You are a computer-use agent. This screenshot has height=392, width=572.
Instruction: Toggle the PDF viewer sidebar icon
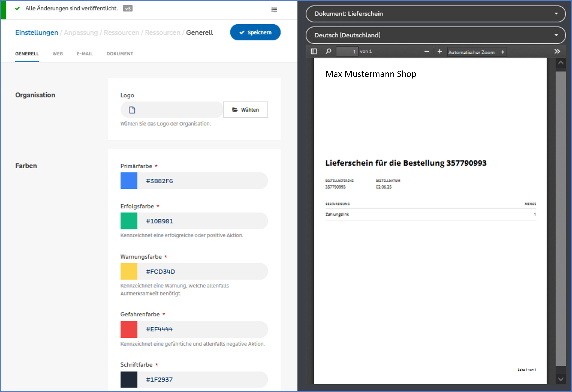[314, 51]
